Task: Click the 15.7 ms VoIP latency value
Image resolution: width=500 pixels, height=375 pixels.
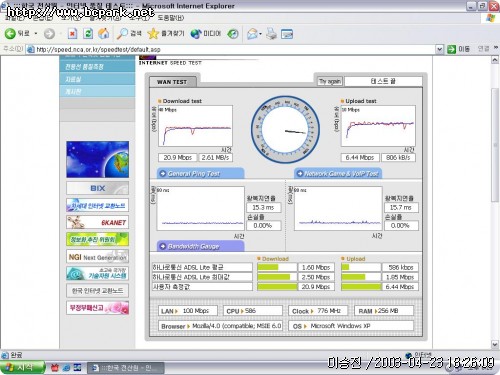Action: (401, 208)
